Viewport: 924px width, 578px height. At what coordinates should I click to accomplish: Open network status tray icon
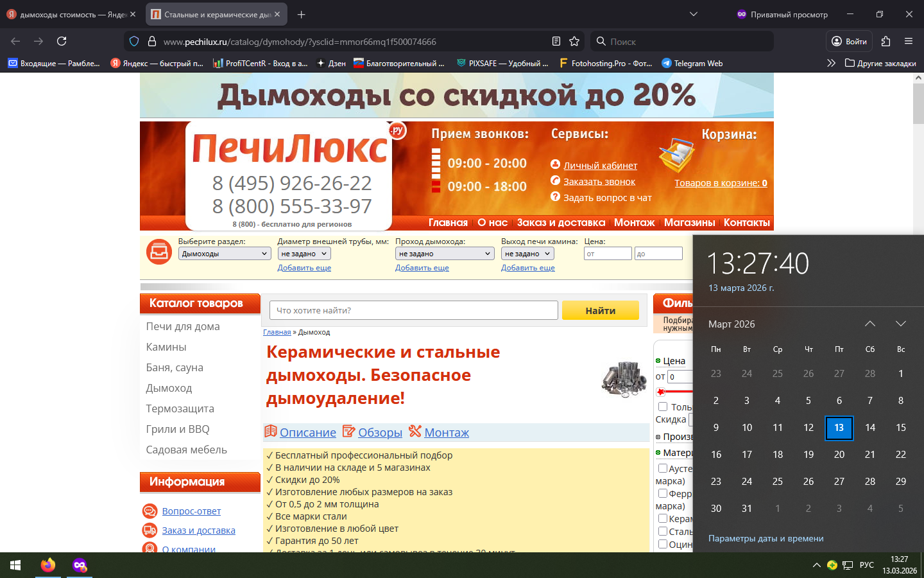(x=848, y=565)
